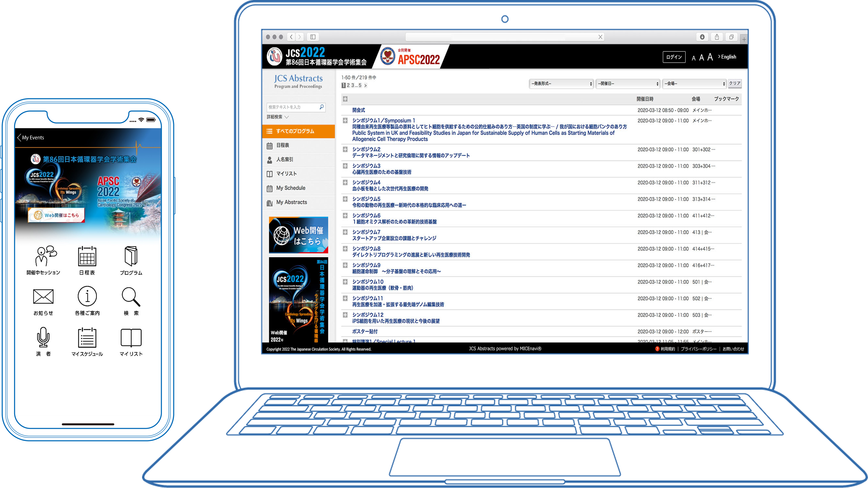Show browser tab overview icon
This screenshot has height=488, width=868.
tap(731, 37)
